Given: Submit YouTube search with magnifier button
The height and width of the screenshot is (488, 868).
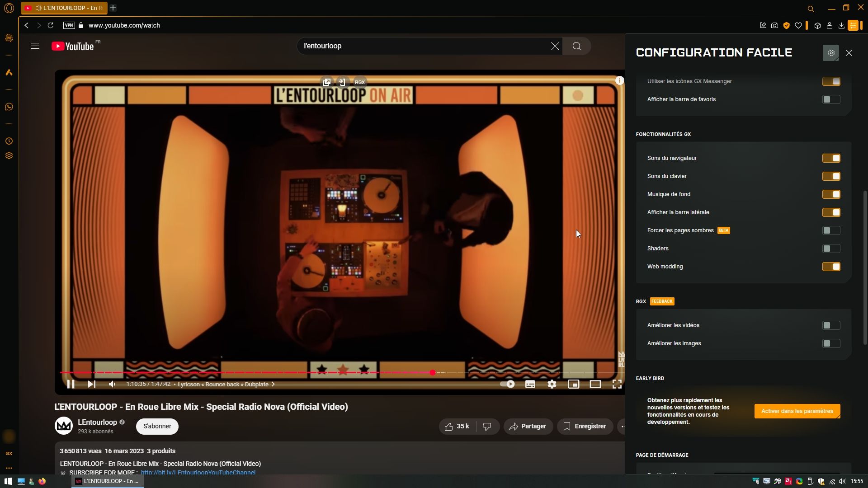Looking at the screenshot, I should click(x=577, y=46).
